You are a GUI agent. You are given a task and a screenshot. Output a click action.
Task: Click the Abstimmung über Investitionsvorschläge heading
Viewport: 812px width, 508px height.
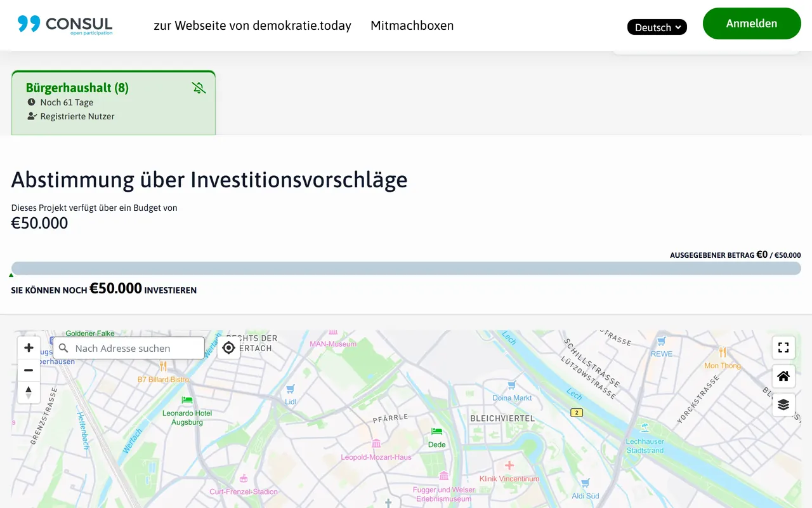(209, 180)
